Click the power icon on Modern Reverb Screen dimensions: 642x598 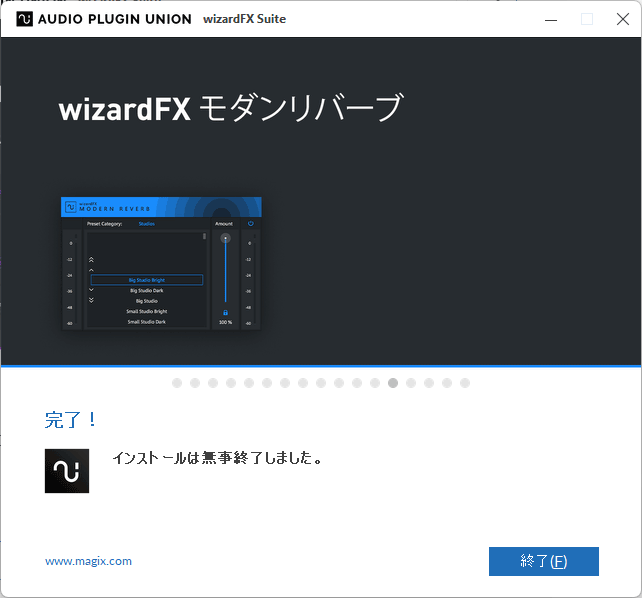point(251,224)
